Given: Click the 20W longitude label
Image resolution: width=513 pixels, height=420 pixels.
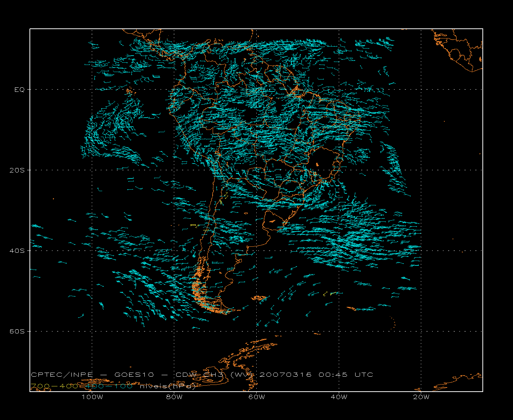Looking at the screenshot, I should point(421,397).
